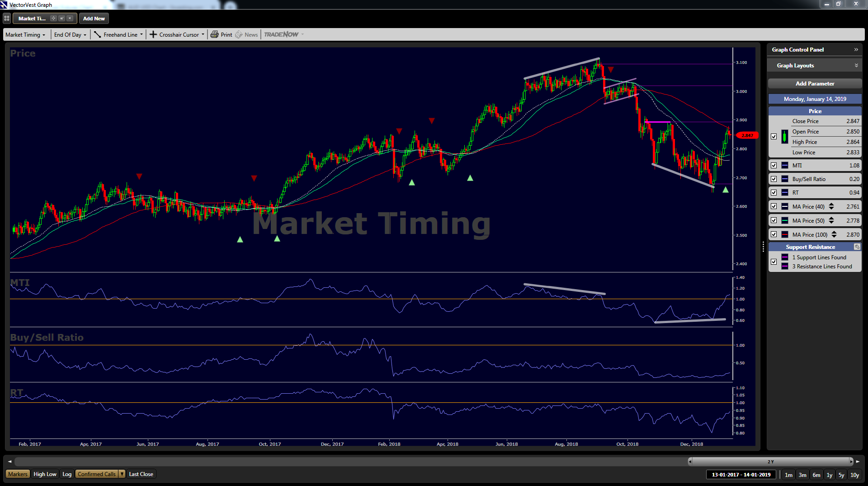
Task: Toggle the Price candlestick checkbox
Action: pyautogui.click(x=774, y=137)
